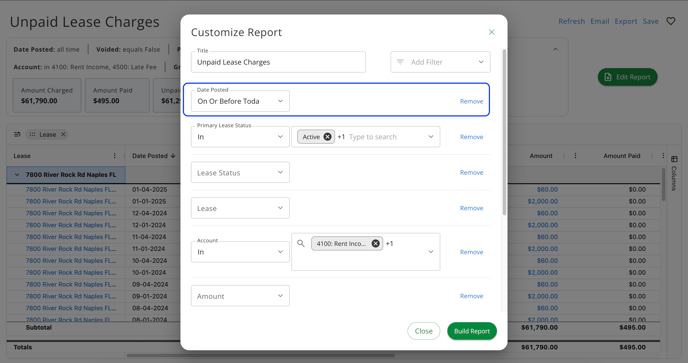The width and height of the screenshot is (688, 363).
Task: Open the Amount column menu dots
Action: [575, 155]
